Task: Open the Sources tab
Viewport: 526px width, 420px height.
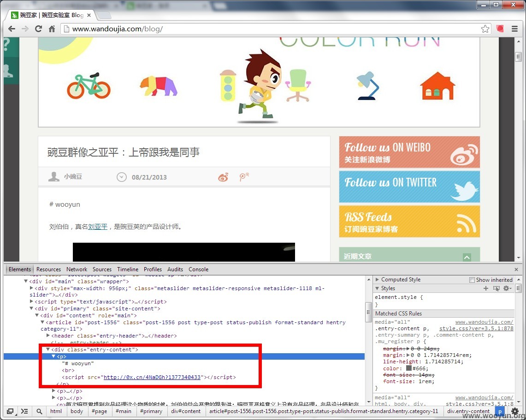Action: pyautogui.click(x=102, y=269)
